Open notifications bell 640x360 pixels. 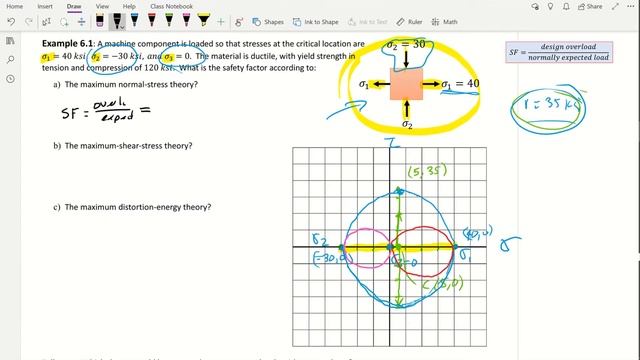click(566, 7)
